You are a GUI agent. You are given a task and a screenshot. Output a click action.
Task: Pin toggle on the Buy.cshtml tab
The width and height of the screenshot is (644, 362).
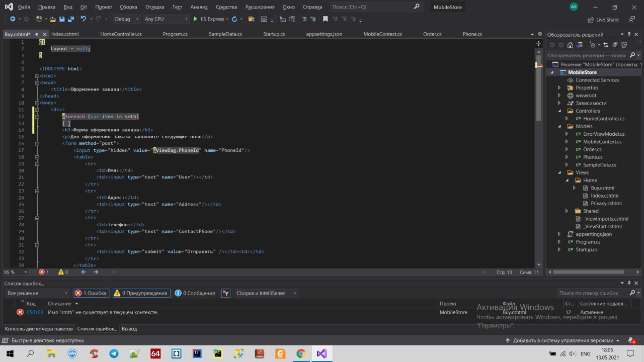point(37,34)
